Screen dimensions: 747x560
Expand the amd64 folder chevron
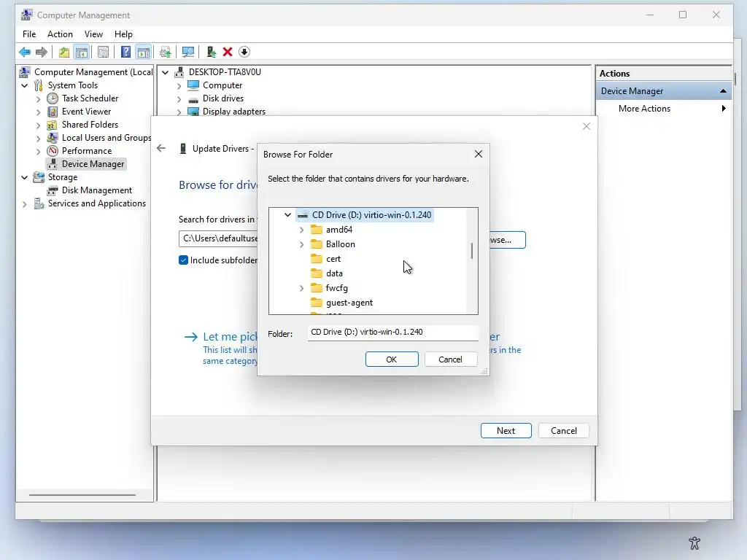tap(301, 230)
